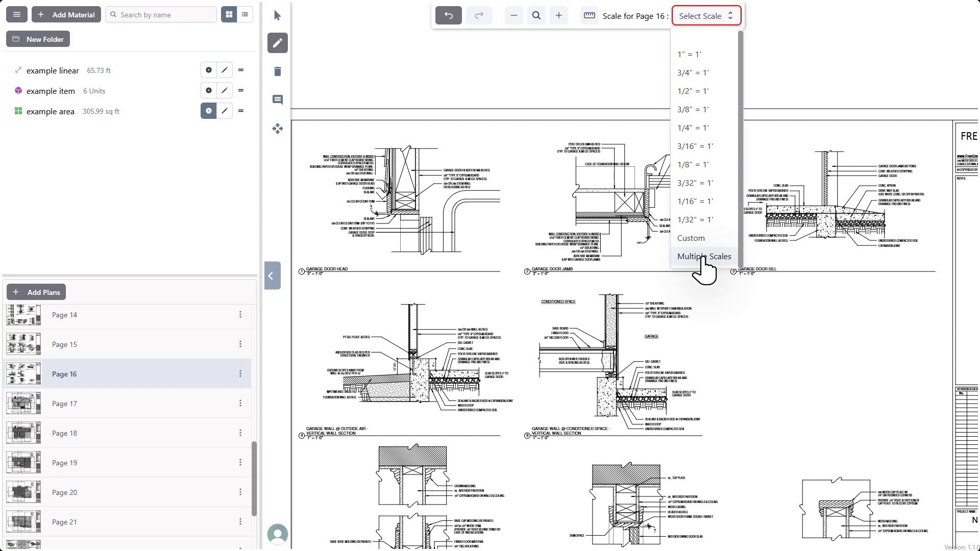Open the example area drag handle

[x=241, y=111]
